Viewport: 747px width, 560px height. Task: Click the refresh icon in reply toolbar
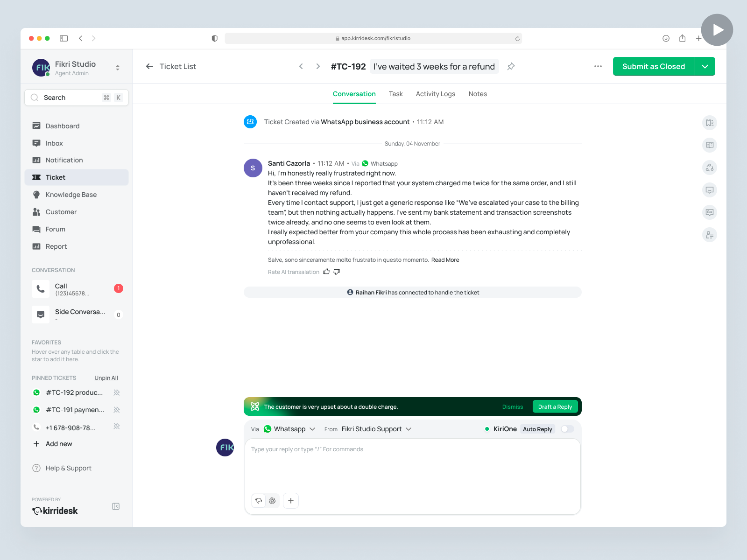coord(259,501)
